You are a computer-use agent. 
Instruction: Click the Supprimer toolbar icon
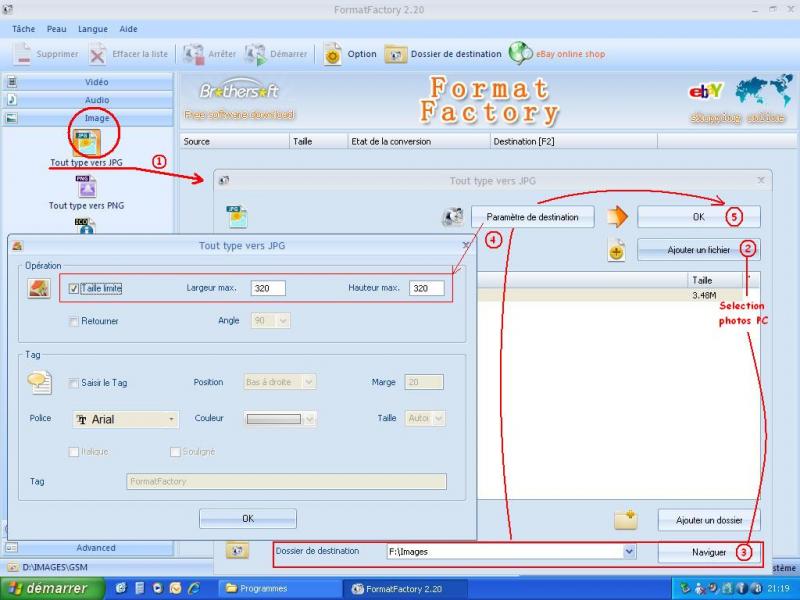22,54
